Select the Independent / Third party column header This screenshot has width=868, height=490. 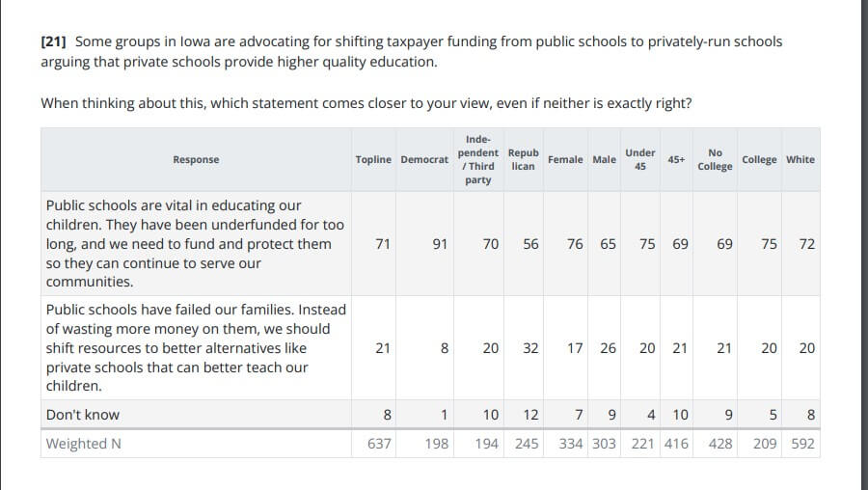(478, 160)
